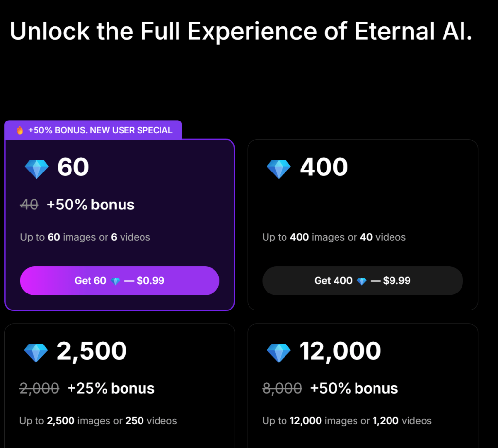Click the +25% bonus label

click(x=111, y=388)
